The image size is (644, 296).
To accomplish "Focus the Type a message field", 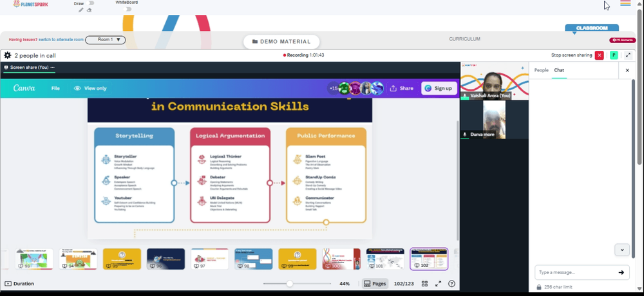I will tap(576, 272).
